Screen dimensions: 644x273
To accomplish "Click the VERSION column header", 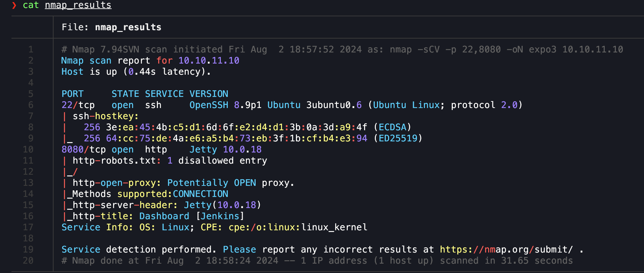I will (x=209, y=94).
